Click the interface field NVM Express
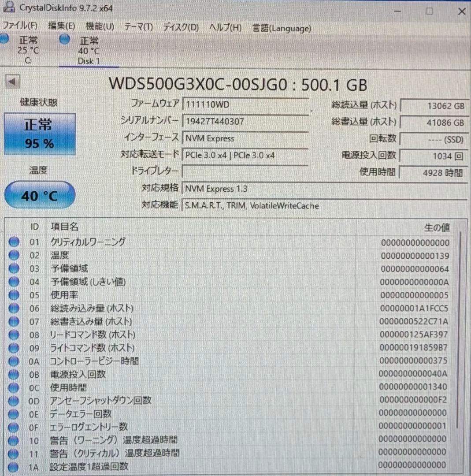 (245, 138)
